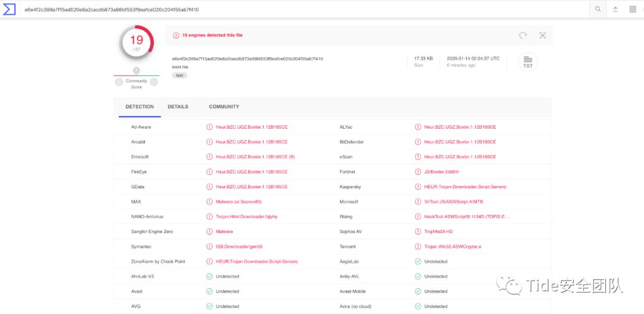Click the alert icon in Sophos AV row
Viewport: 644px width, 314px height.
[417, 232]
